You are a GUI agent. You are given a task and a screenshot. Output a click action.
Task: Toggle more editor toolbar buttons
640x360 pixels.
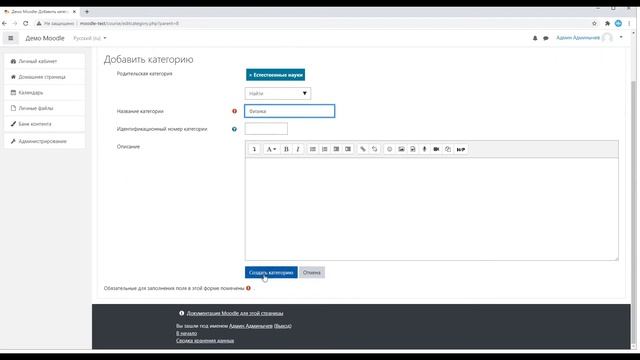coord(254,149)
